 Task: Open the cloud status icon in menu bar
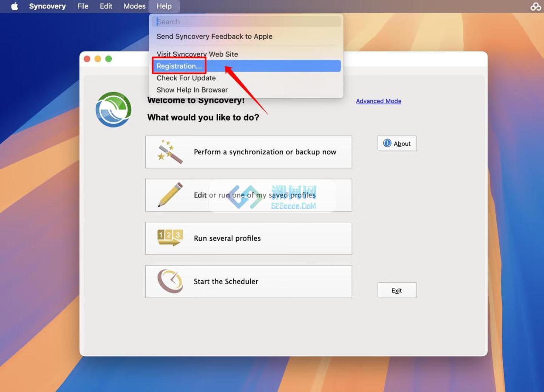pyautogui.click(x=535, y=6)
